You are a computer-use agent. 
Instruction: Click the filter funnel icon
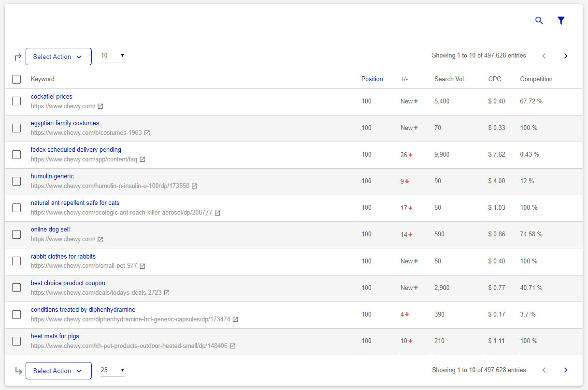tap(561, 21)
